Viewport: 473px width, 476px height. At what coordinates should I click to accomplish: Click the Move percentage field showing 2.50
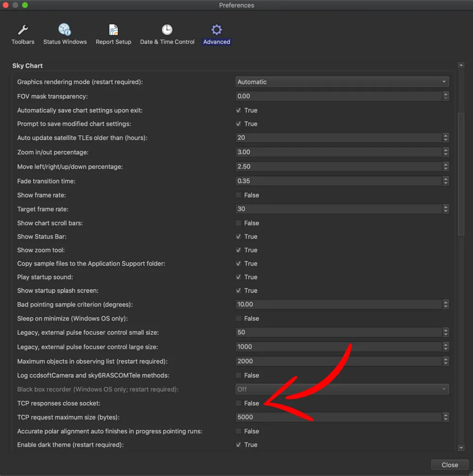point(339,167)
